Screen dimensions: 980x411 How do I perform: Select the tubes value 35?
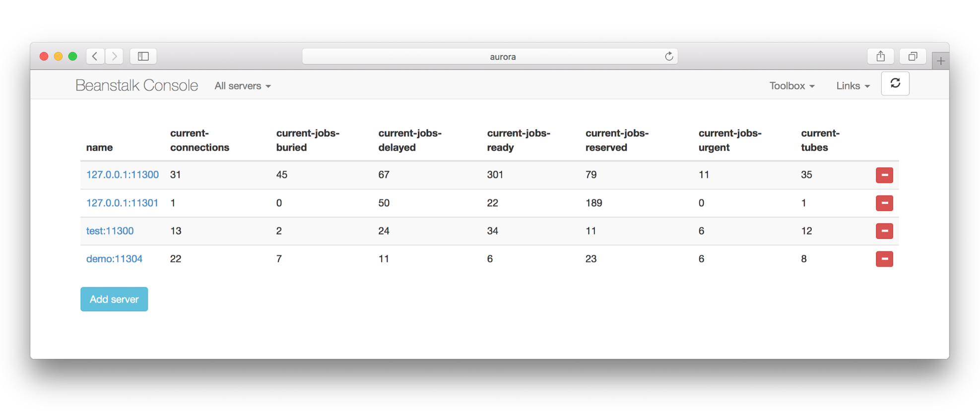(x=806, y=175)
